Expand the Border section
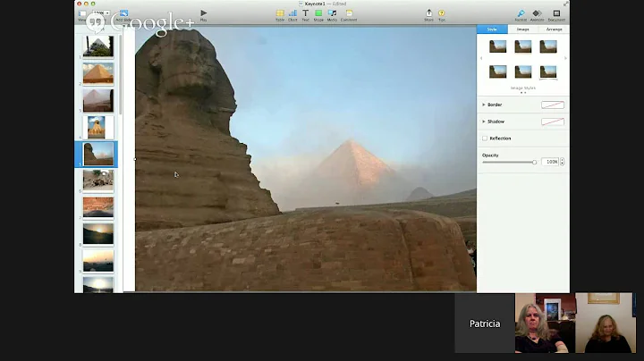 click(x=483, y=105)
